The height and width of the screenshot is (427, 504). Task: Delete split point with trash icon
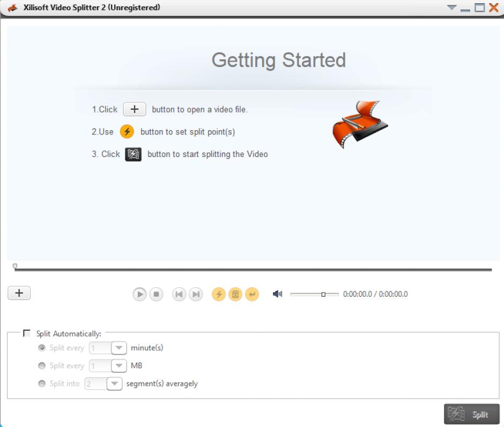(x=235, y=294)
